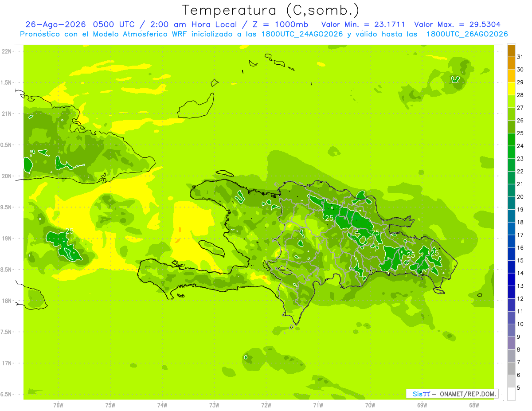This screenshot has width=532, height=411.
Task: Click the SisTT ONAMET/REP.DOM. logo box
Action: [x=452, y=394]
